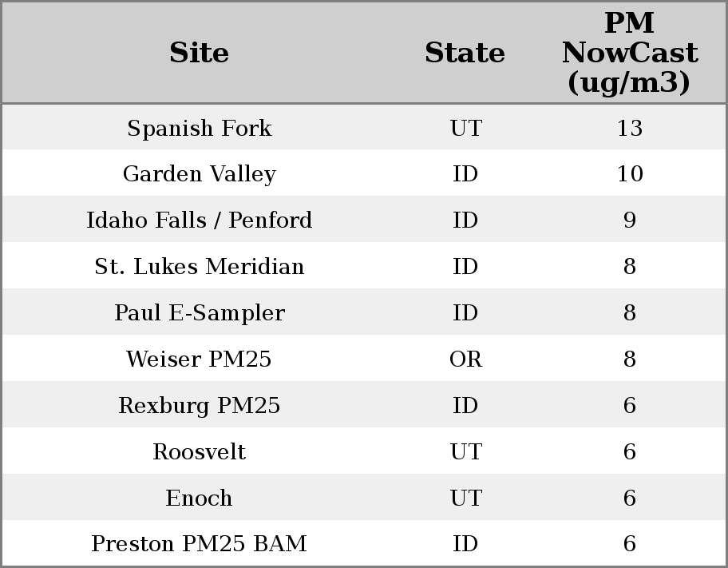Click the OR state cell for Weiser
This screenshot has height=568, width=728.
click(465, 359)
